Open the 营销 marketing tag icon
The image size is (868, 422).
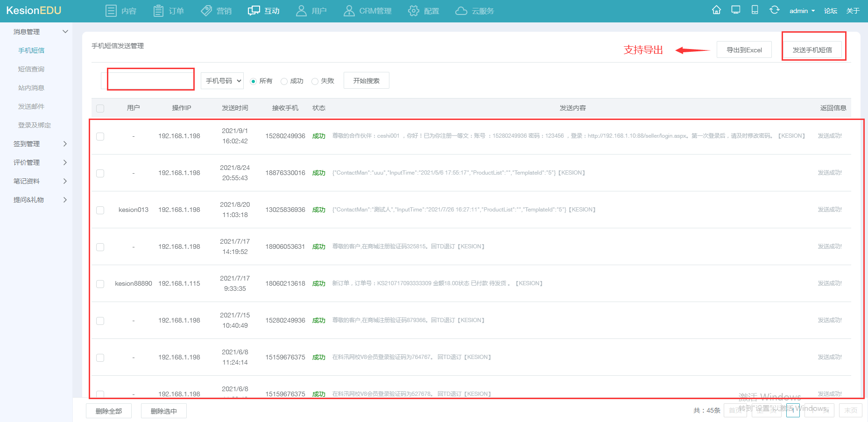point(206,11)
